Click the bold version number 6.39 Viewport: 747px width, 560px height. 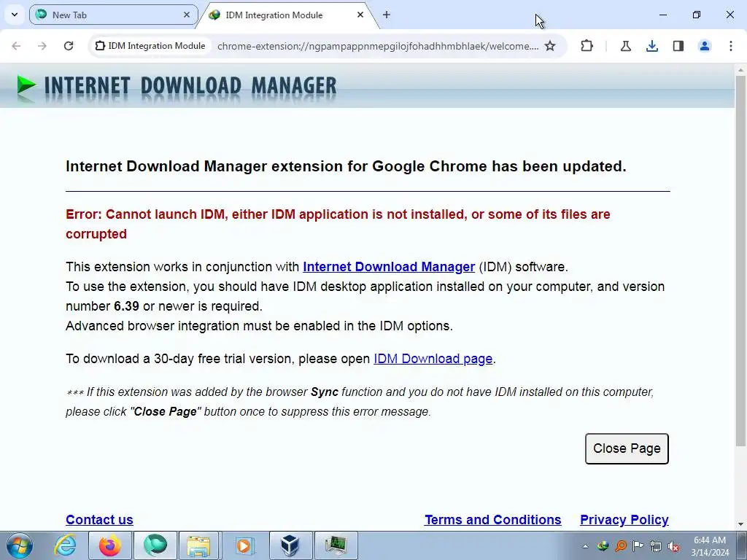pos(126,306)
